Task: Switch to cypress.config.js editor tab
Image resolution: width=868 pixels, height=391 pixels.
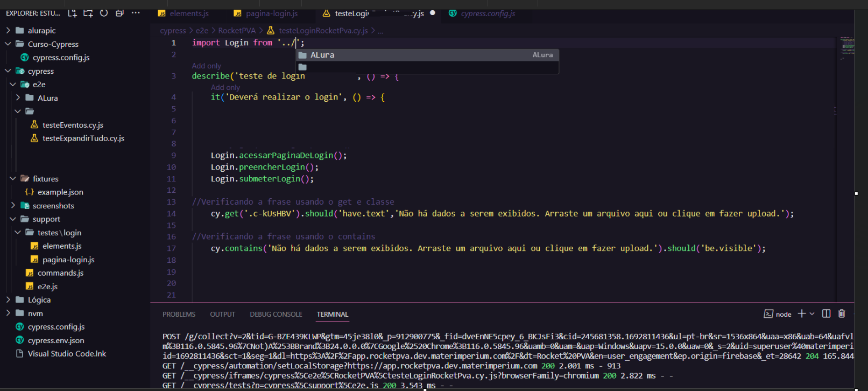Action: coord(482,13)
